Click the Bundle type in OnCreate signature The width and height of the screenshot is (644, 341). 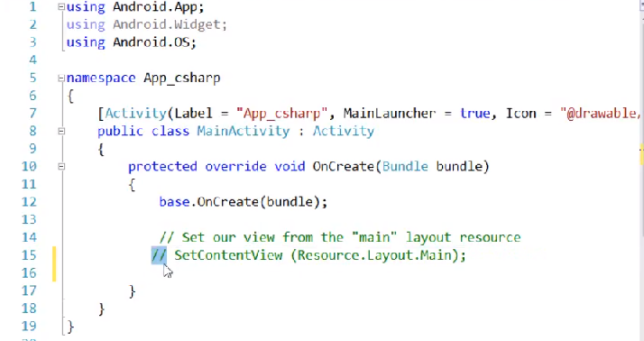tap(405, 166)
